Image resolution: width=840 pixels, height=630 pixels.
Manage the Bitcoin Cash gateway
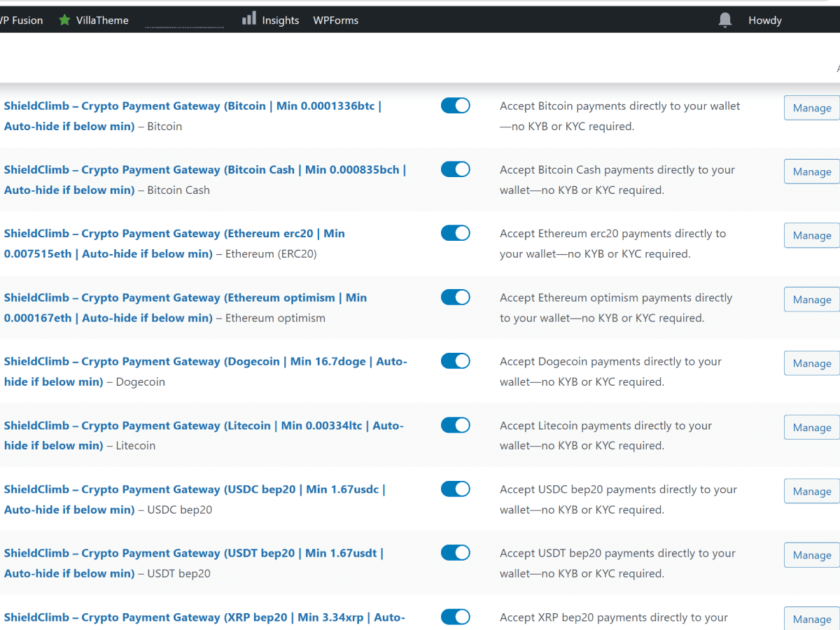click(x=812, y=171)
